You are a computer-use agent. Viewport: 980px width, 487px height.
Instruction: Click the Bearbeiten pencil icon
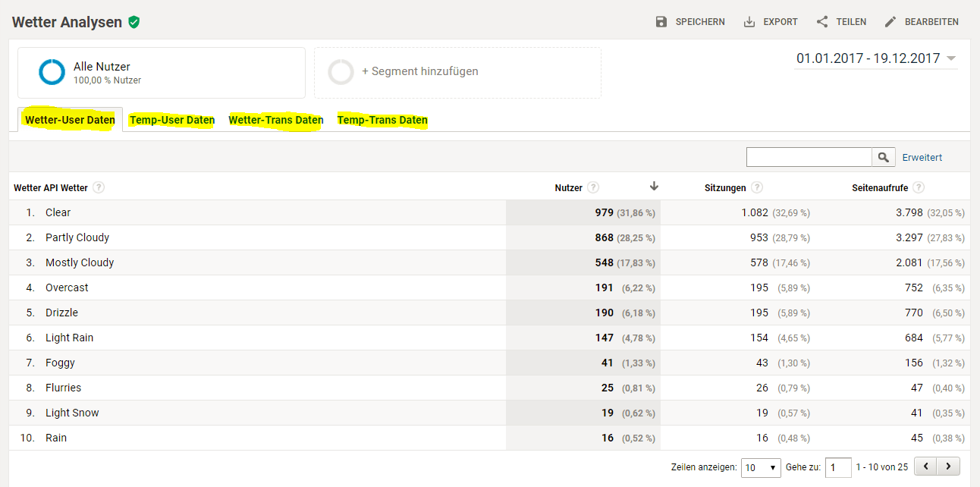pos(890,22)
